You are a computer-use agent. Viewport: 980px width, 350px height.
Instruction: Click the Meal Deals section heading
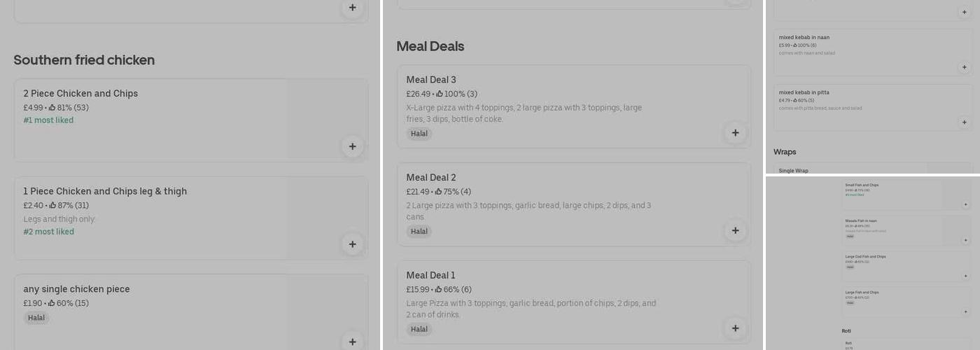pyautogui.click(x=430, y=46)
